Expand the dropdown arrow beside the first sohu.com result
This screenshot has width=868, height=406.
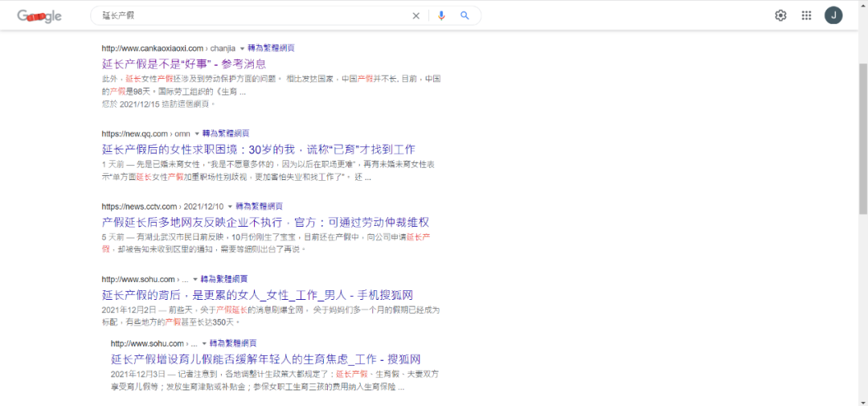194,279
